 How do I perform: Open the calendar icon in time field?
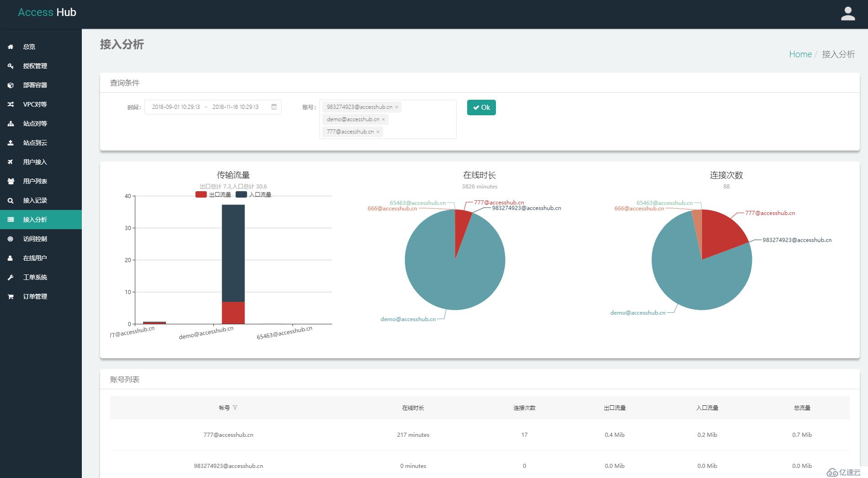(274, 107)
